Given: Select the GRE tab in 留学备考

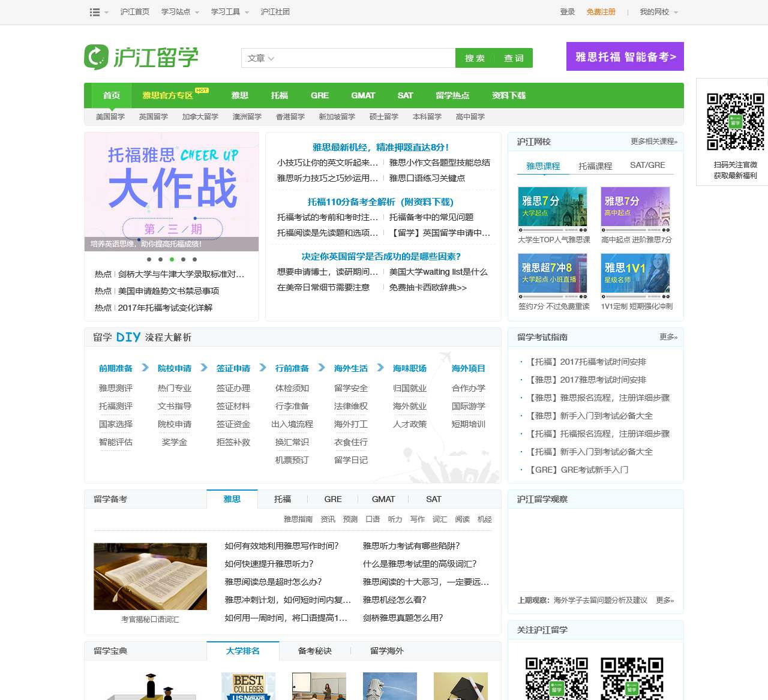Looking at the screenshot, I should [x=333, y=499].
